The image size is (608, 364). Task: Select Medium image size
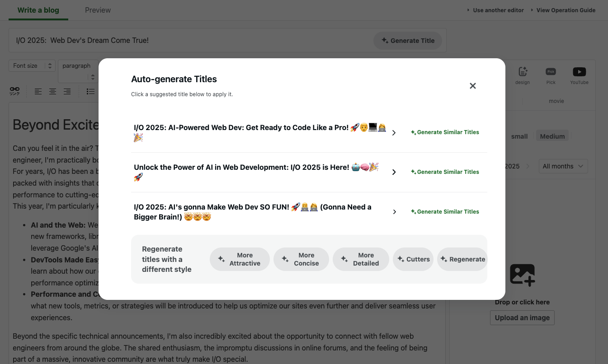(x=552, y=136)
